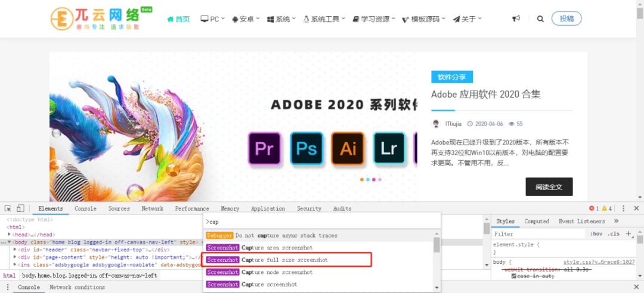Click the yellow warning triangle icon
The height and width of the screenshot is (293, 644).
(x=604, y=208)
